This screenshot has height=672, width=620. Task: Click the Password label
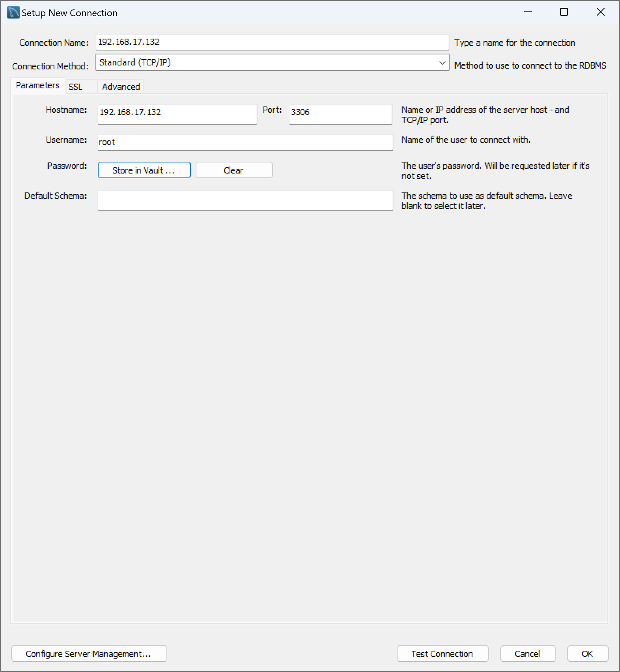[x=67, y=166]
